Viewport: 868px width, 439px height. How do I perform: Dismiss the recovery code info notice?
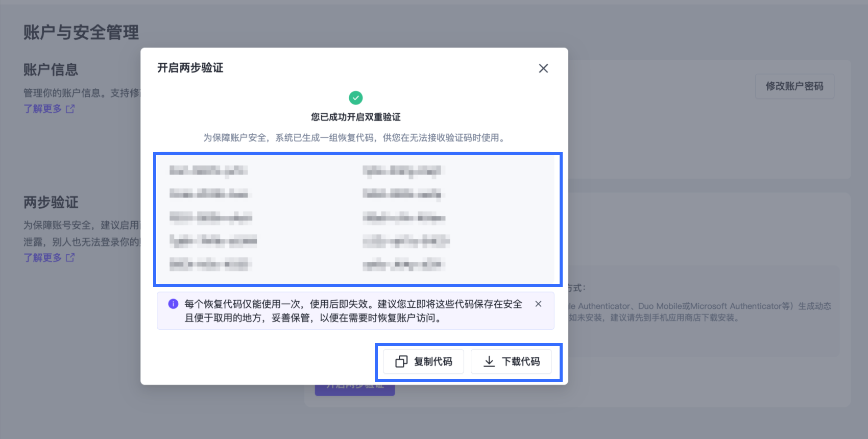tap(538, 304)
